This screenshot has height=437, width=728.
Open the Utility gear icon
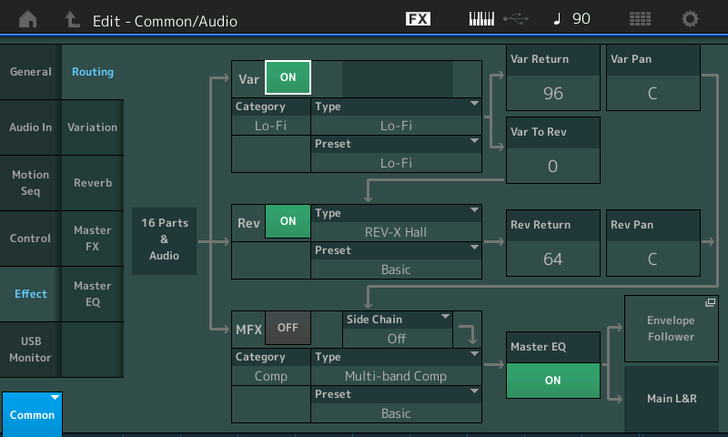pyautogui.click(x=690, y=19)
